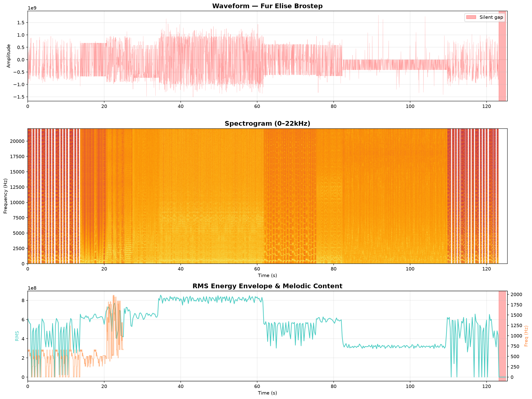Click the "1e9" exponent above the waveform axis
The height and width of the screenshot is (399, 532).
click(32, 8)
